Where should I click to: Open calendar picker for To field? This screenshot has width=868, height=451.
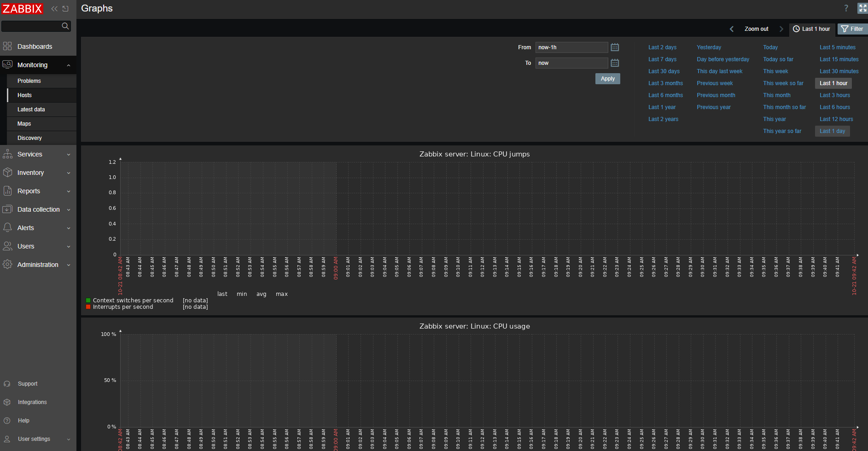tap(615, 63)
